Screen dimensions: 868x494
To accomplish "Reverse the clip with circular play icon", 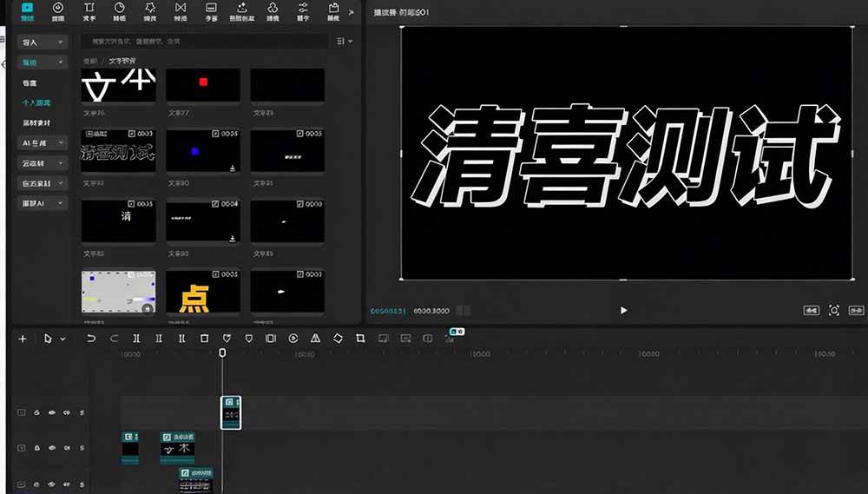I will pos(293,339).
